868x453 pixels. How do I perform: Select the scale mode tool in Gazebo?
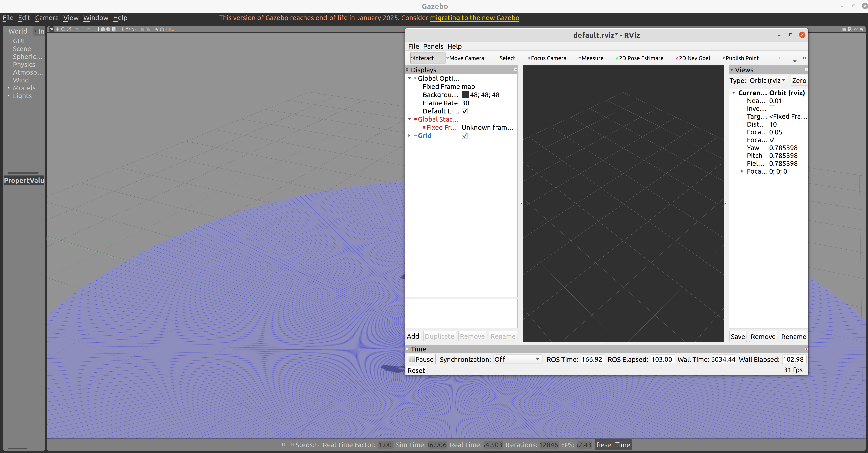pos(69,29)
